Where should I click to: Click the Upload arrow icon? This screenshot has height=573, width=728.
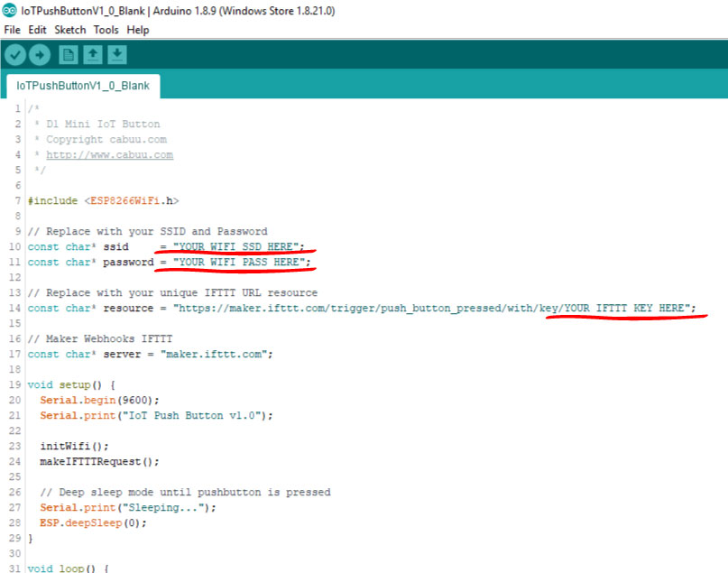(40, 54)
